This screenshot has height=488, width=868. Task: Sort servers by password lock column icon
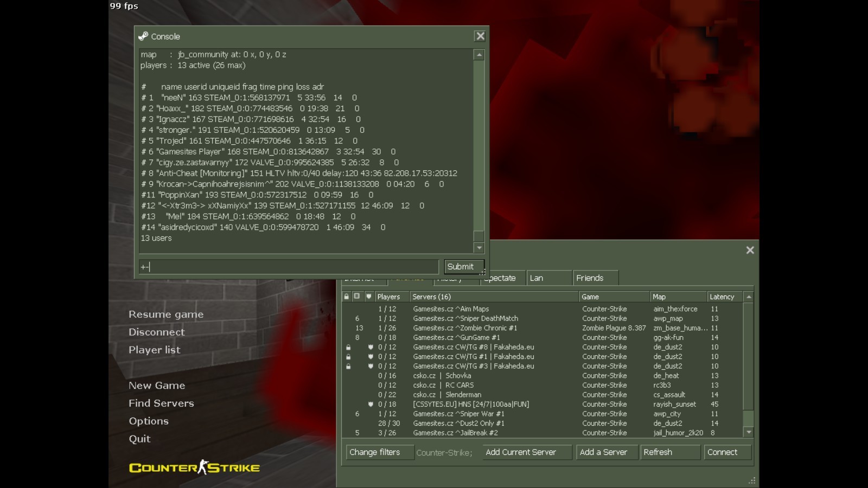click(347, 297)
